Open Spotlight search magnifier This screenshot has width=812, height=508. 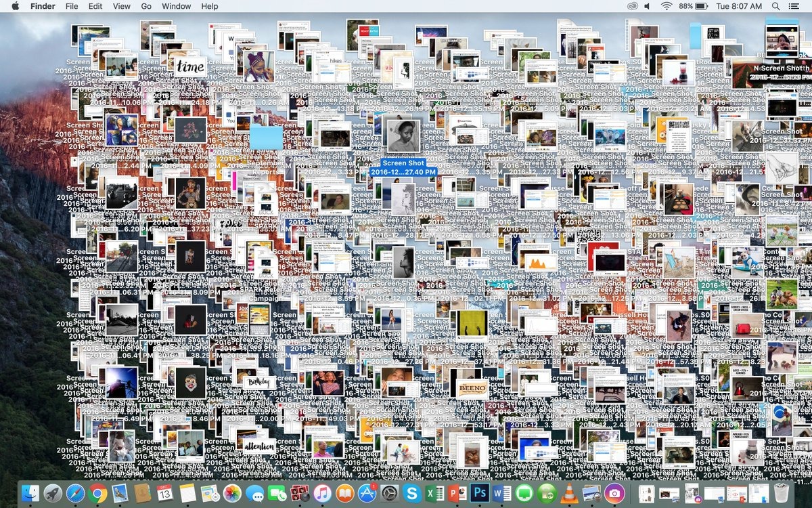pyautogui.click(x=775, y=6)
